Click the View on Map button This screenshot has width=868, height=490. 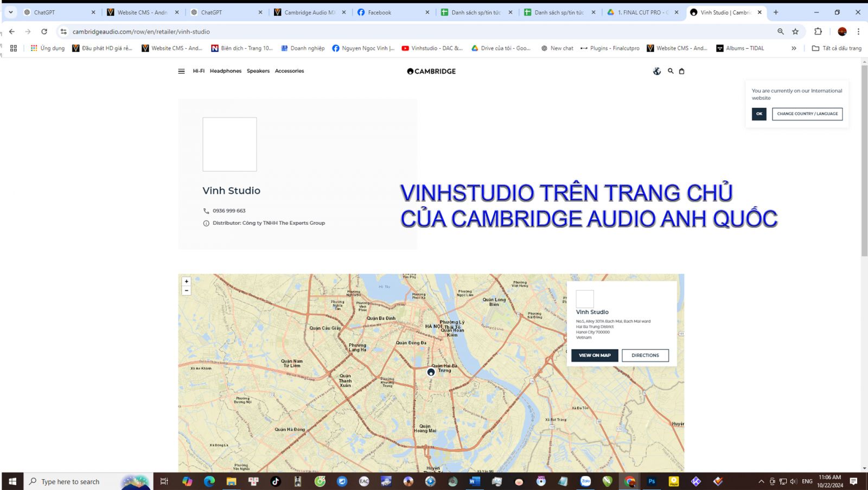[595, 355]
